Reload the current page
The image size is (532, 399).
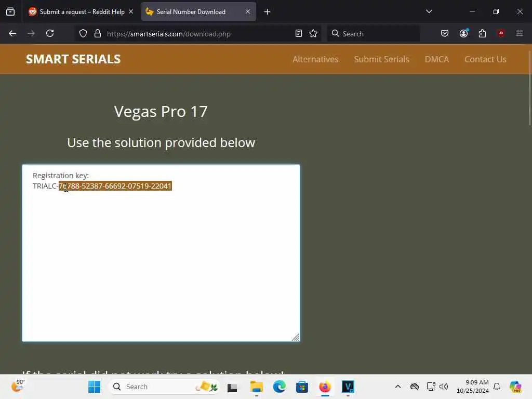coord(50,33)
